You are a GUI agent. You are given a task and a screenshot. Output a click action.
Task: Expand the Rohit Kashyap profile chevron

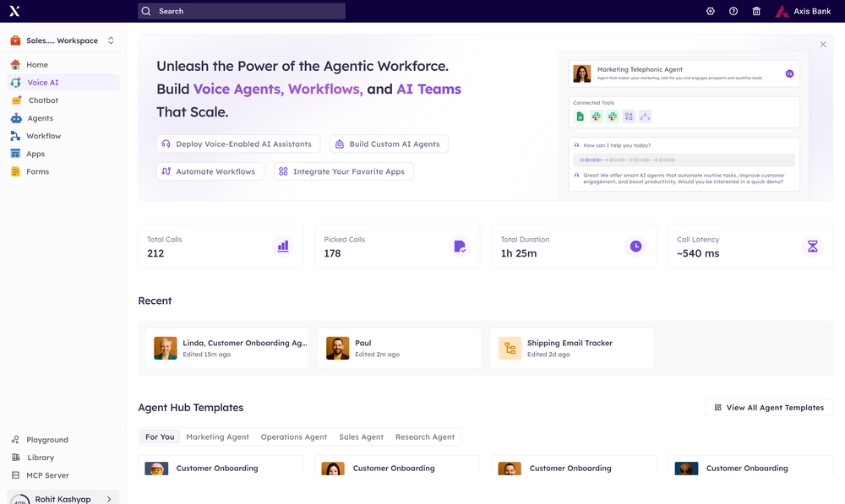pyautogui.click(x=109, y=499)
